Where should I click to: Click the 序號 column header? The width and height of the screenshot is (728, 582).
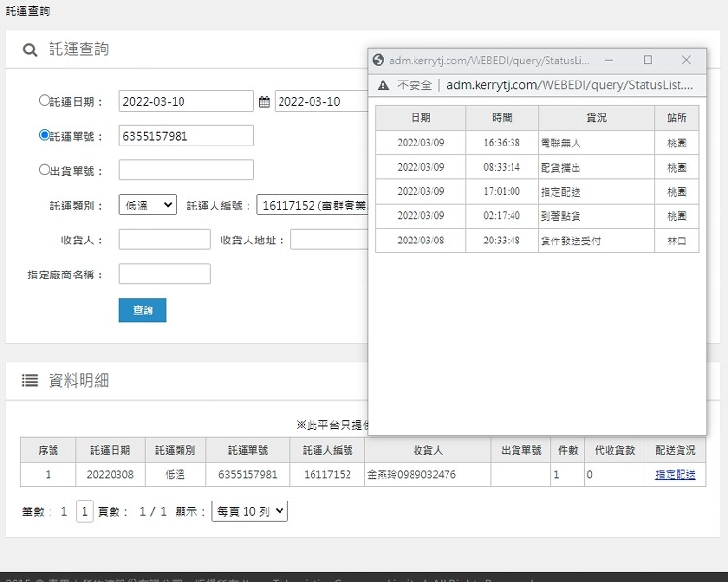tap(48, 450)
